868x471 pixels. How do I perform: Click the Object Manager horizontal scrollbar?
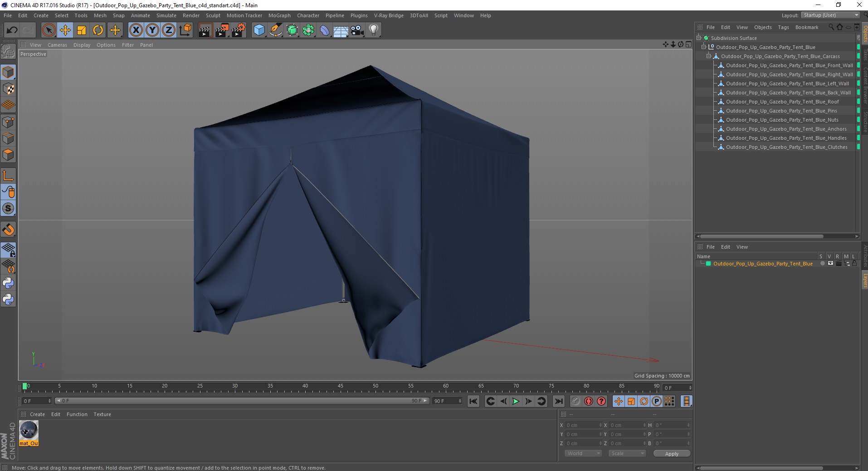762,236
